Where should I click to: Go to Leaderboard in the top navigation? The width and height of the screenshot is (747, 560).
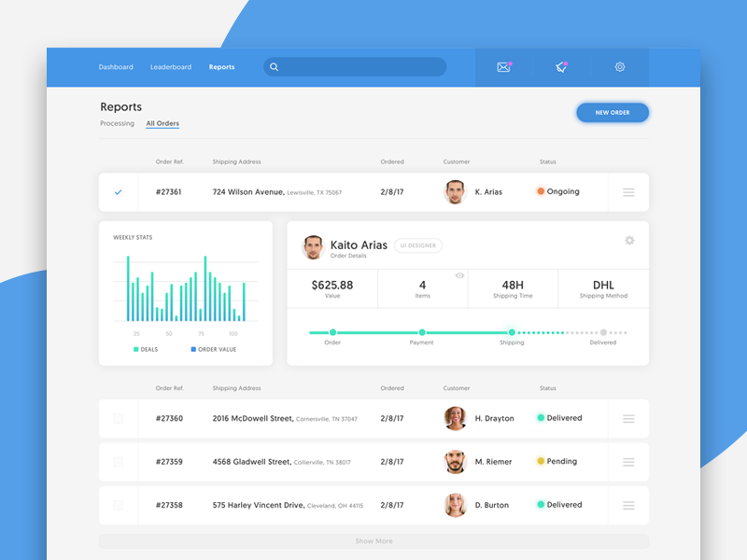[171, 67]
